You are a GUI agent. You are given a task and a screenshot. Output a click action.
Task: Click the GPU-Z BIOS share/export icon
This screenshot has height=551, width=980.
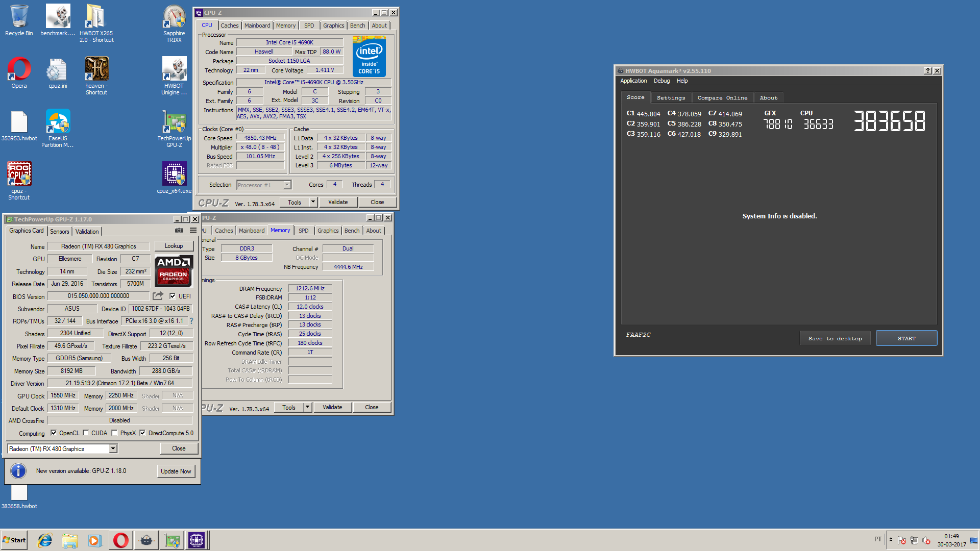pos(158,296)
